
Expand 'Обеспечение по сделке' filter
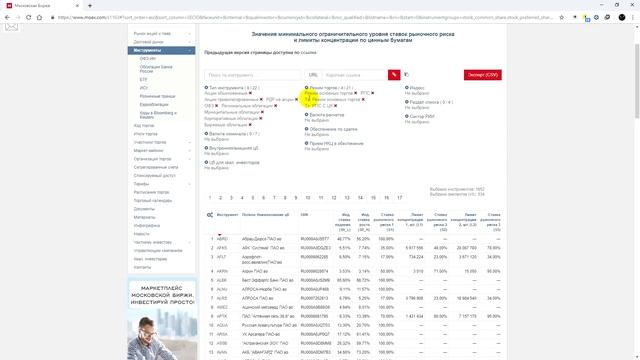[307, 129]
